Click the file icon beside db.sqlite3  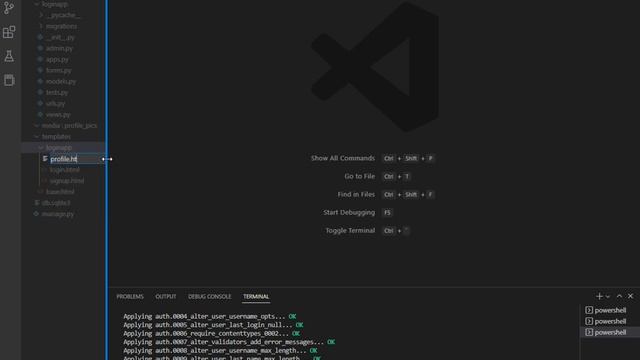(x=36, y=203)
